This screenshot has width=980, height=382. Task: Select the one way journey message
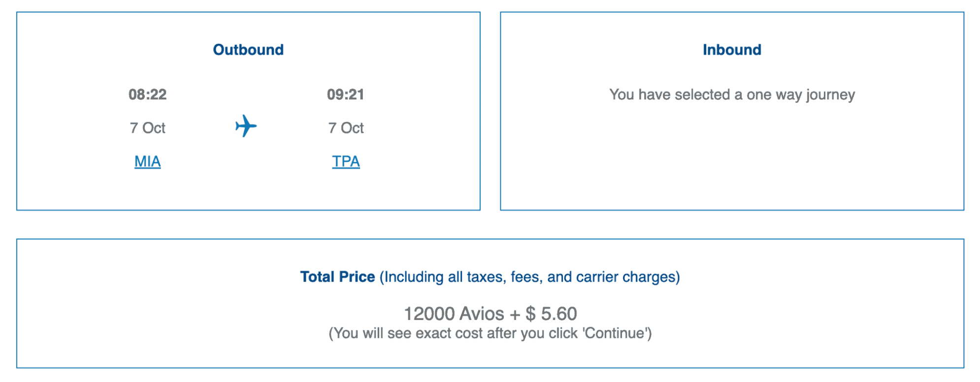pos(732,95)
